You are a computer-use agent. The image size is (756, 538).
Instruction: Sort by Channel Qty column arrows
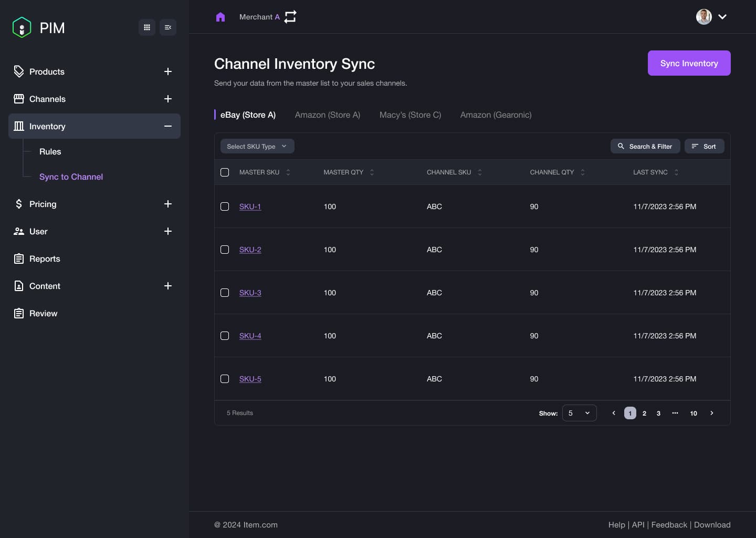click(x=583, y=172)
